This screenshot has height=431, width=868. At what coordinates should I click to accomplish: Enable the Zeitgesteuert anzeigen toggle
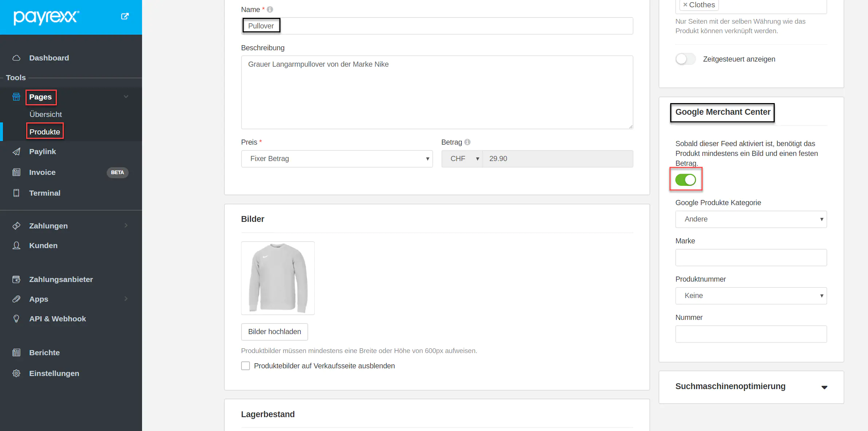click(x=686, y=59)
